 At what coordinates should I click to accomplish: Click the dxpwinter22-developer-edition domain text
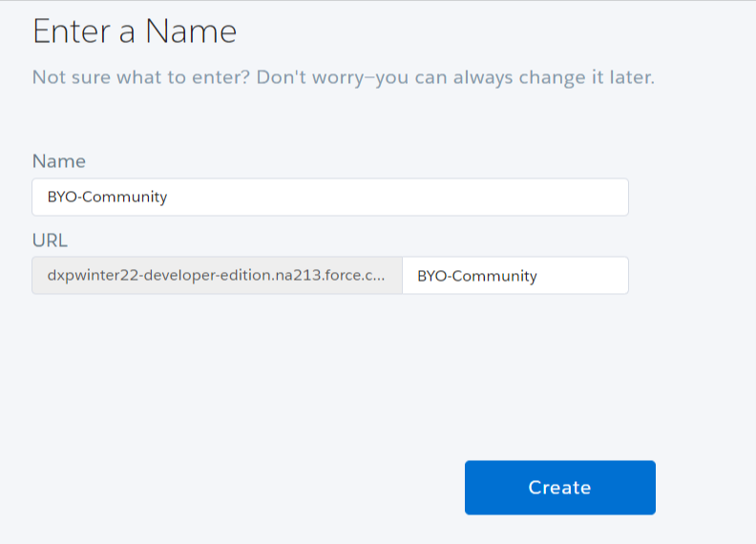[172, 276]
